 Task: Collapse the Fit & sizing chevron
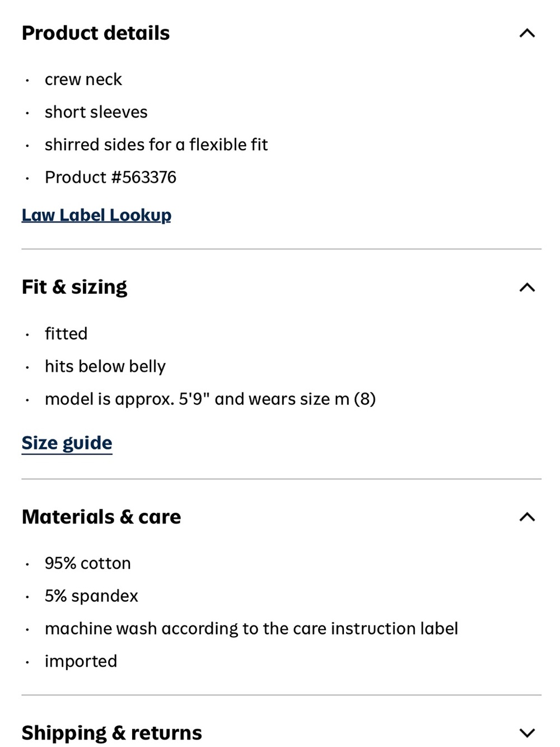[x=527, y=287]
